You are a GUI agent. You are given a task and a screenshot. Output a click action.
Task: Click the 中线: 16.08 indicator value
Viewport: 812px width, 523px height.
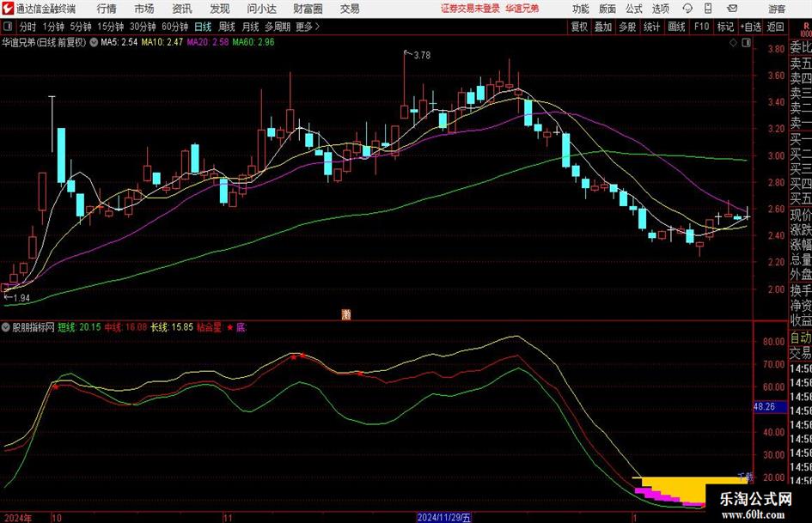(125, 327)
